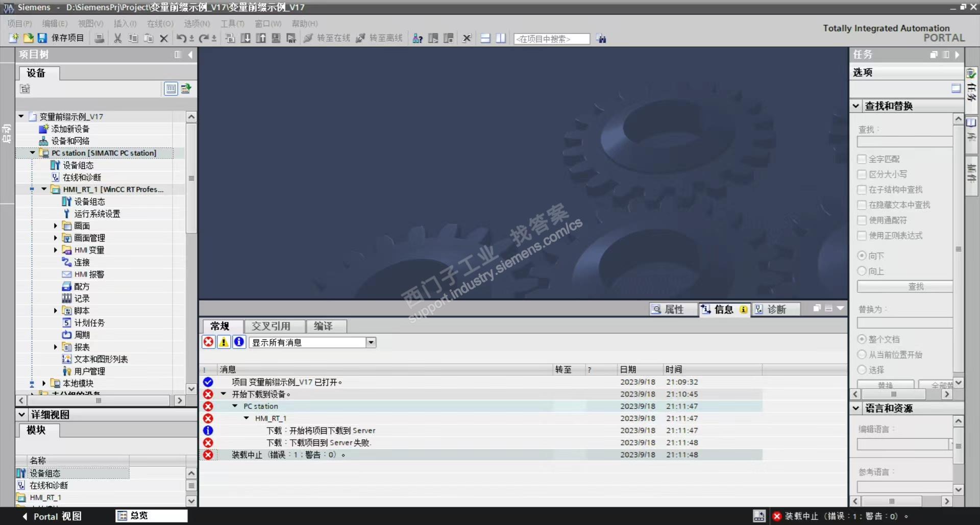Screen dimensions: 980x525
Task: Click the 查找 text input field
Action: coord(905,142)
